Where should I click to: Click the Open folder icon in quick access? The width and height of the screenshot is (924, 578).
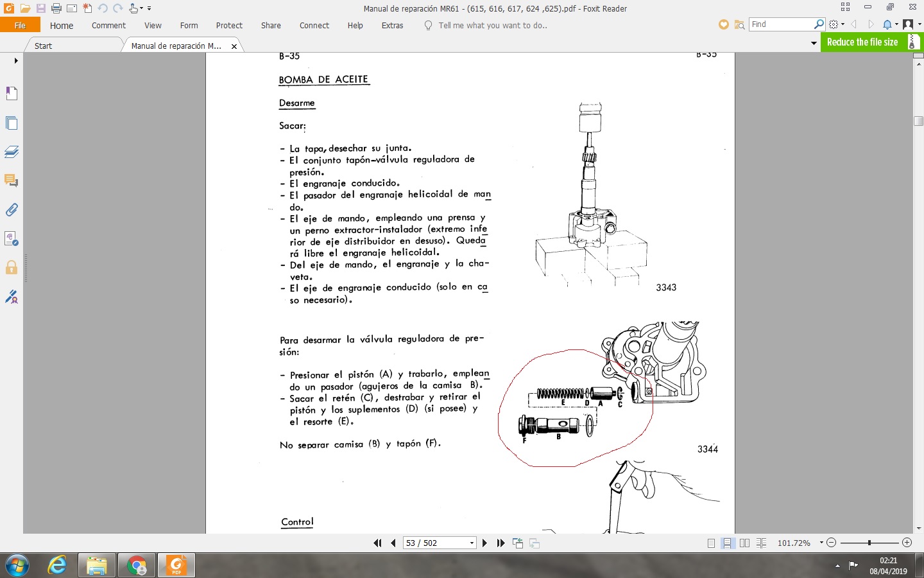(25, 8)
